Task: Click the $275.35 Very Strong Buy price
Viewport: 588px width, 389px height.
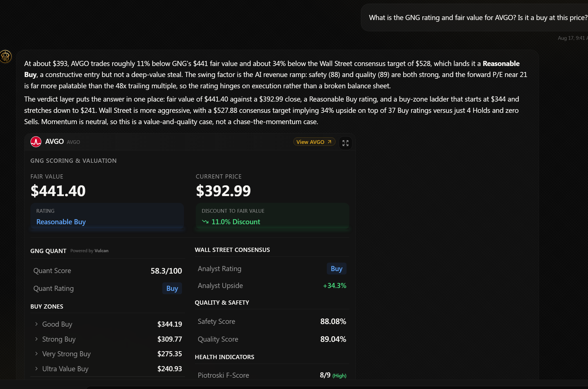Action: [170, 354]
